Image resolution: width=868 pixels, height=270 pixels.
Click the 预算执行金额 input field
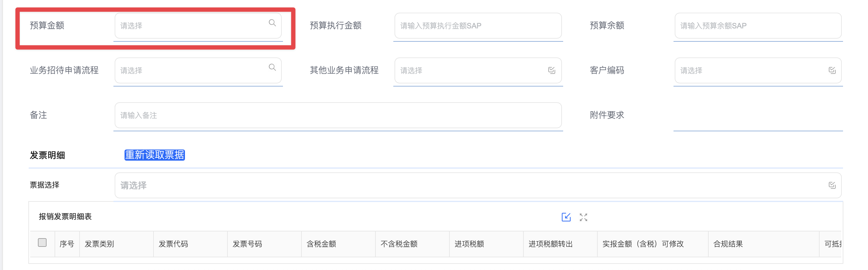point(478,26)
